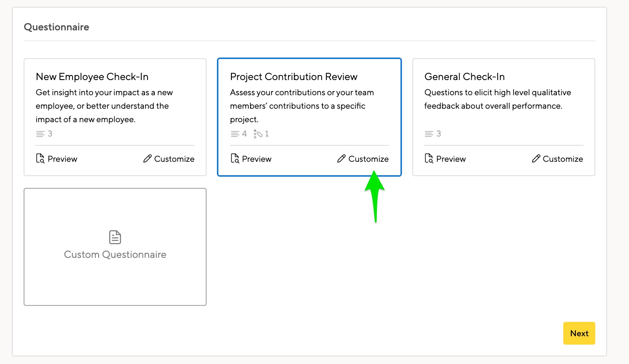Click the Customize pencil icon on Project Contribution Review
629x364 pixels.
[x=341, y=159]
